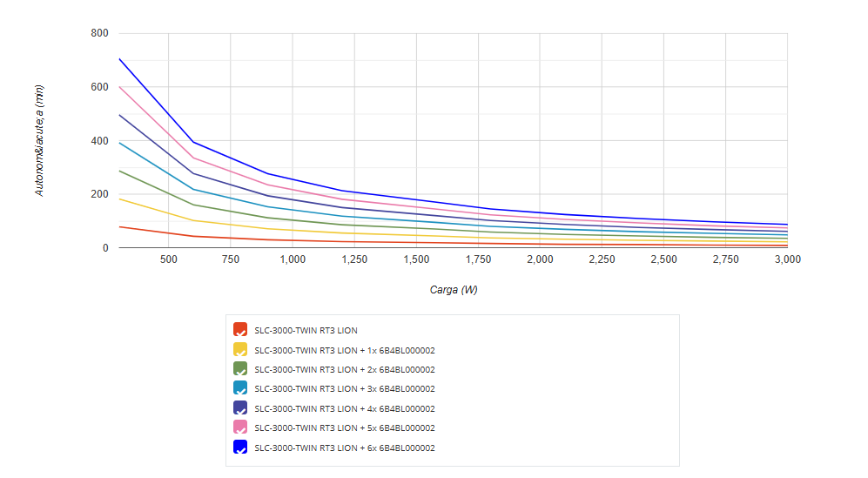Image resolution: width=868 pixels, height=478 pixels.
Task: Uncheck the red SLC-3000-TWIN RT3 LION checkbox
Action: point(240,330)
